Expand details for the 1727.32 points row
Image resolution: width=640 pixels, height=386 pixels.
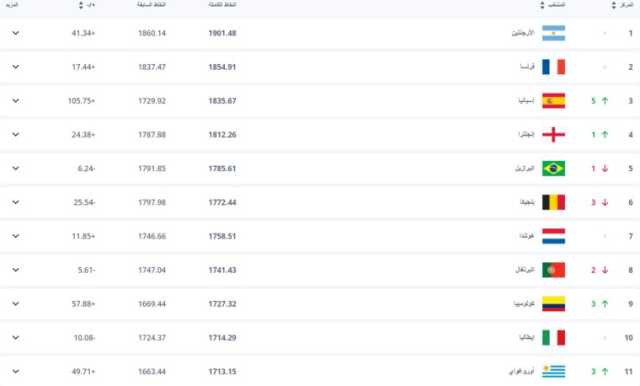click(16, 304)
